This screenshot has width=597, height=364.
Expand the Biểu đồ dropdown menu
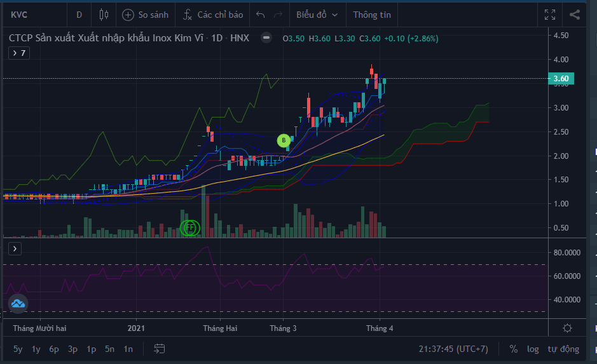click(x=317, y=15)
